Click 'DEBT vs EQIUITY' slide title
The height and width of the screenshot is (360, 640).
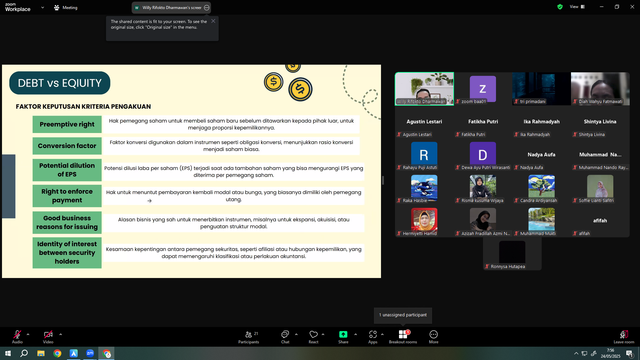60,83
